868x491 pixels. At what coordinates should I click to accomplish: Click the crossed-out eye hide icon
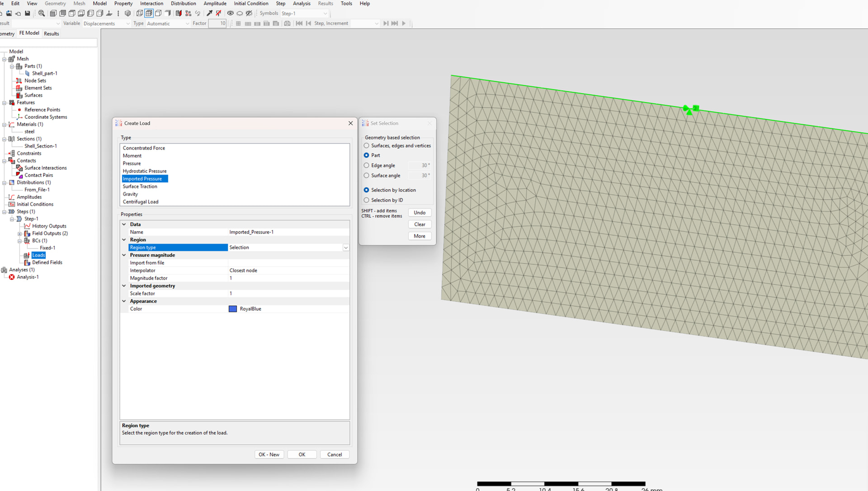click(249, 13)
